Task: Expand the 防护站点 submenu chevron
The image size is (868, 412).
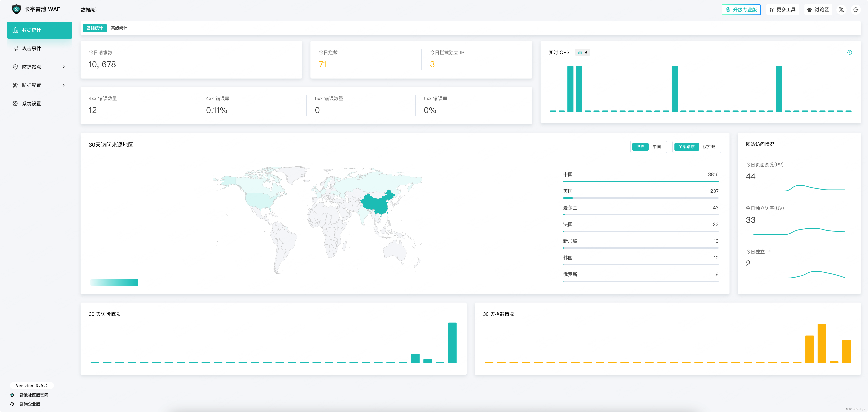Action: pyautogui.click(x=64, y=67)
